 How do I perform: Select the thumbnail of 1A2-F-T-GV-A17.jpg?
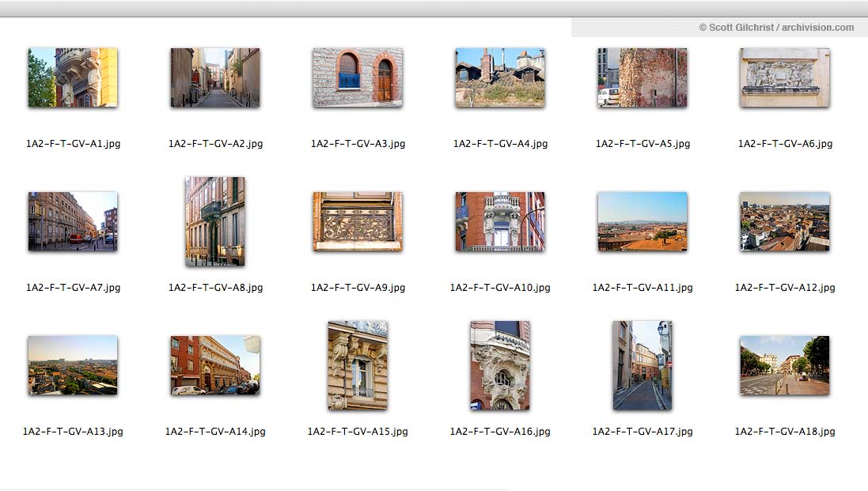pyautogui.click(x=642, y=365)
